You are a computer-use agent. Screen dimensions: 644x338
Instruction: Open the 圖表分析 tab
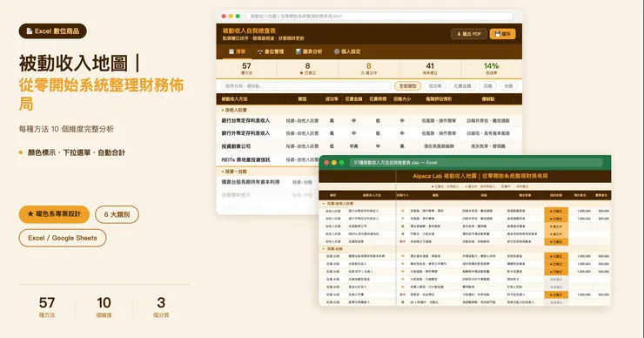pyautogui.click(x=309, y=51)
